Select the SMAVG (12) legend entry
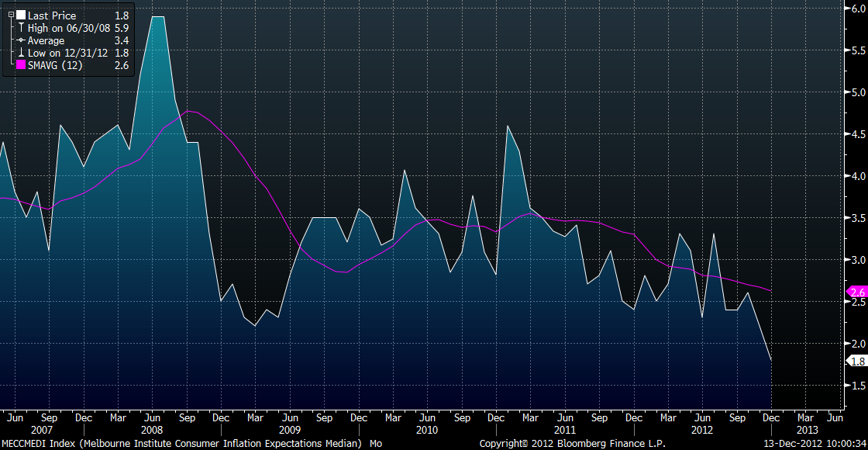The image size is (868, 450). click(55, 65)
